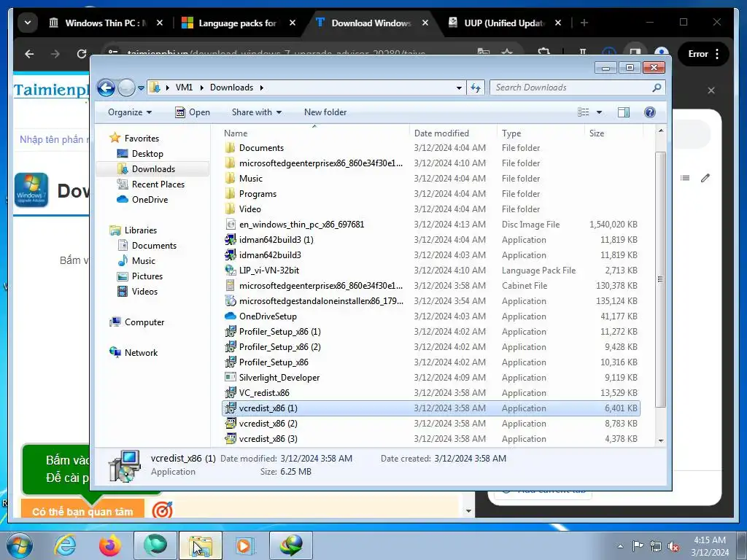Select Downloads in Favorites
The image size is (747, 560).
[x=152, y=169]
